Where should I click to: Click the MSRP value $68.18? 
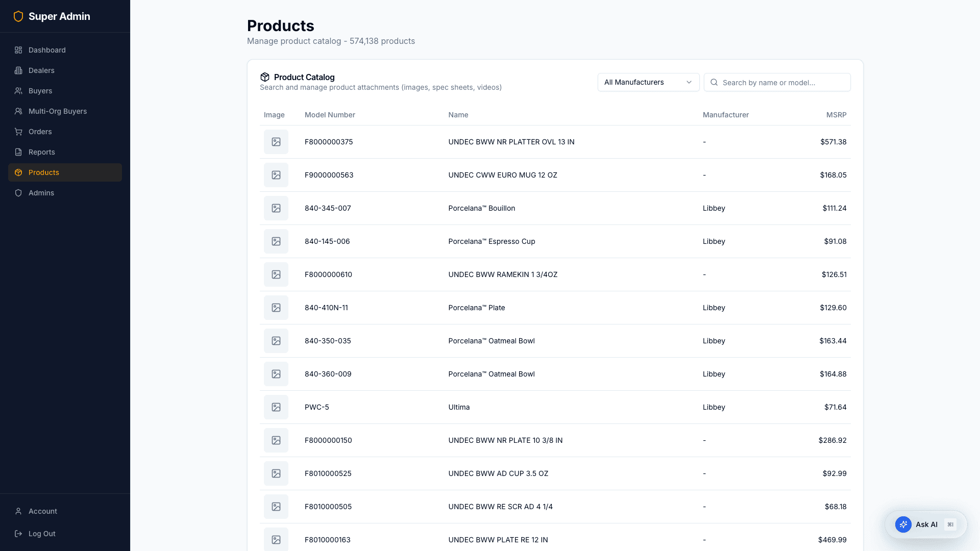836,507
